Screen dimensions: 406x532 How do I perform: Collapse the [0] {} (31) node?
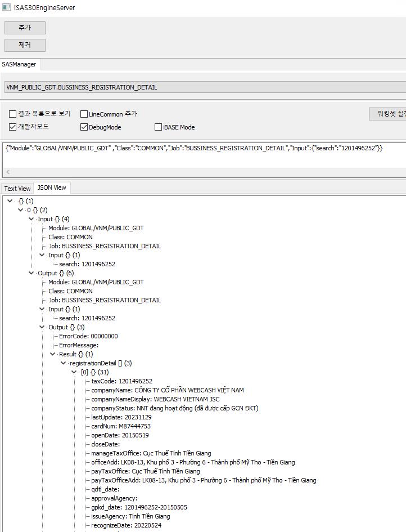(74, 372)
